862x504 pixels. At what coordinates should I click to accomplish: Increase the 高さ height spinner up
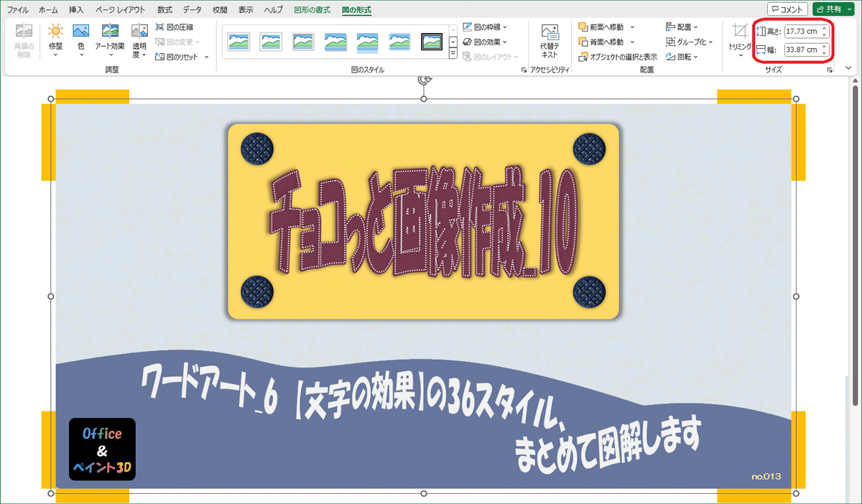(825, 29)
